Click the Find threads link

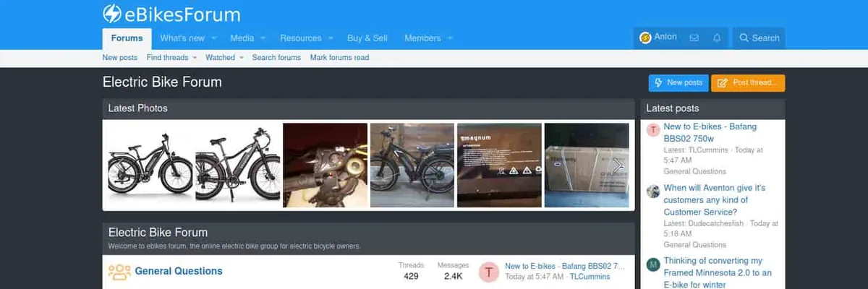point(167,58)
